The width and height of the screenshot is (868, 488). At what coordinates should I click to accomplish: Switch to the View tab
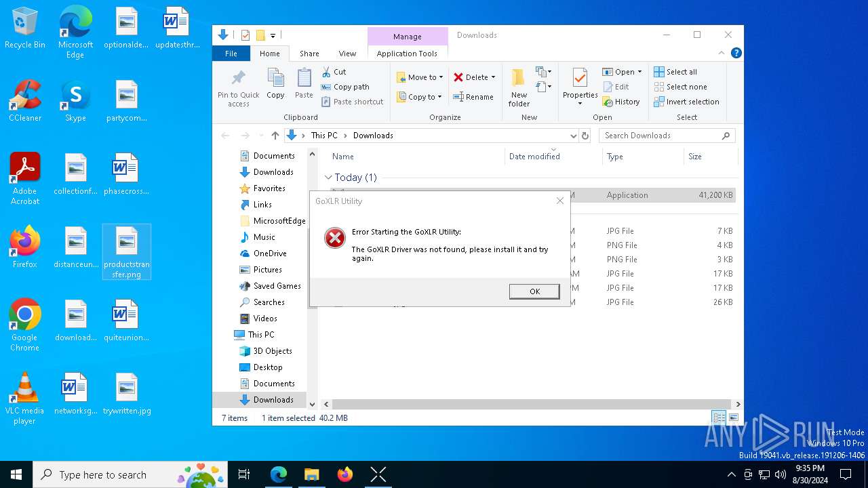pyautogui.click(x=347, y=54)
